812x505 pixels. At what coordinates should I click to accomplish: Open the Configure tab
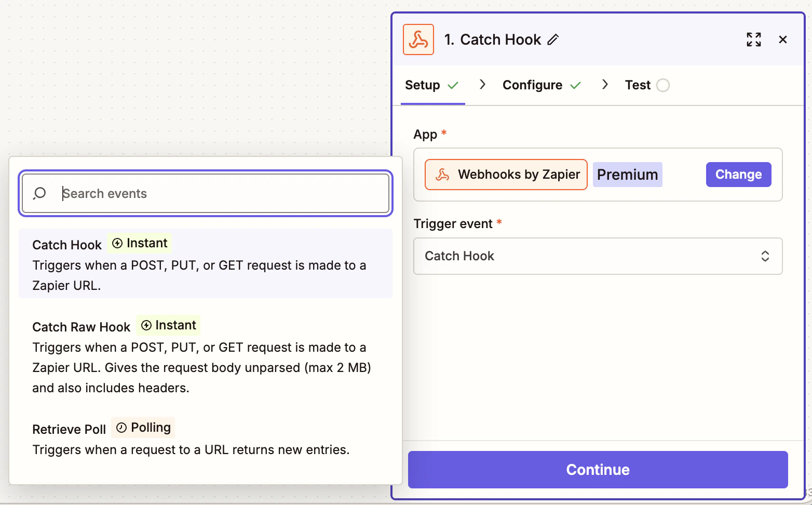(x=542, y=85)
